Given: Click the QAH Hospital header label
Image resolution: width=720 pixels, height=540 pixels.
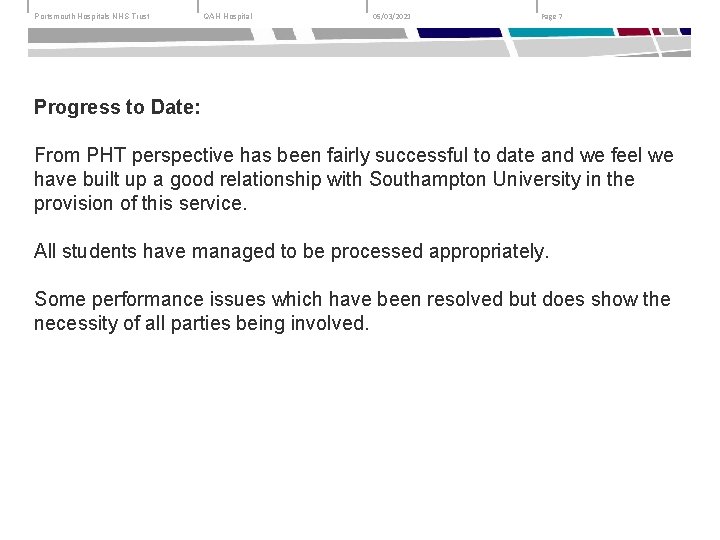Looking at the screenshot, I should click(228, 17).
